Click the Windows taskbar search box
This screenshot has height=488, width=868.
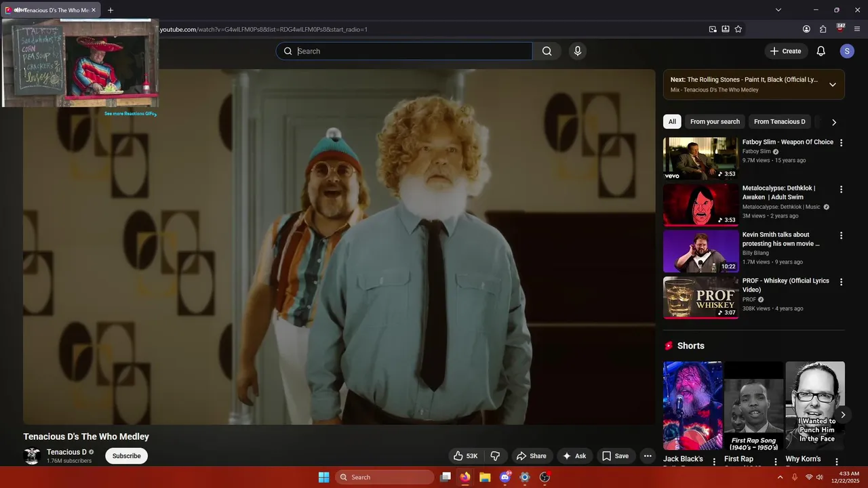click(384, 477)
